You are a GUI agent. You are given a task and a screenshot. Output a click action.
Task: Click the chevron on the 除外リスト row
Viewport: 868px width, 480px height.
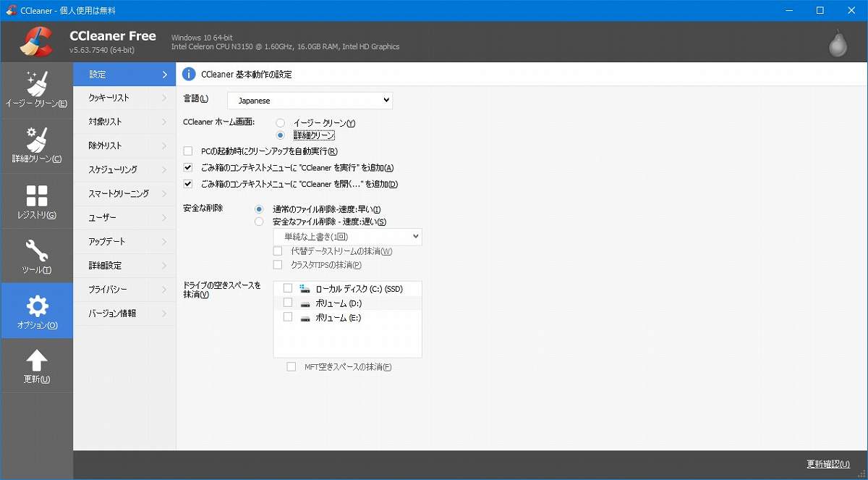(165, 146)
